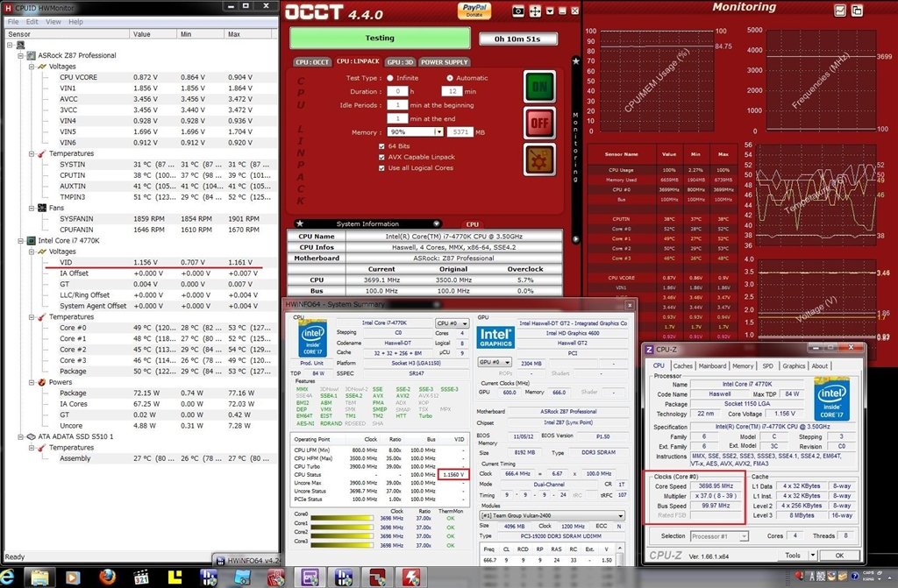This screenshot has height=588, width=898.
Task: Open Internet Explorer from the taskbar
Action: [x=7, y=577]
